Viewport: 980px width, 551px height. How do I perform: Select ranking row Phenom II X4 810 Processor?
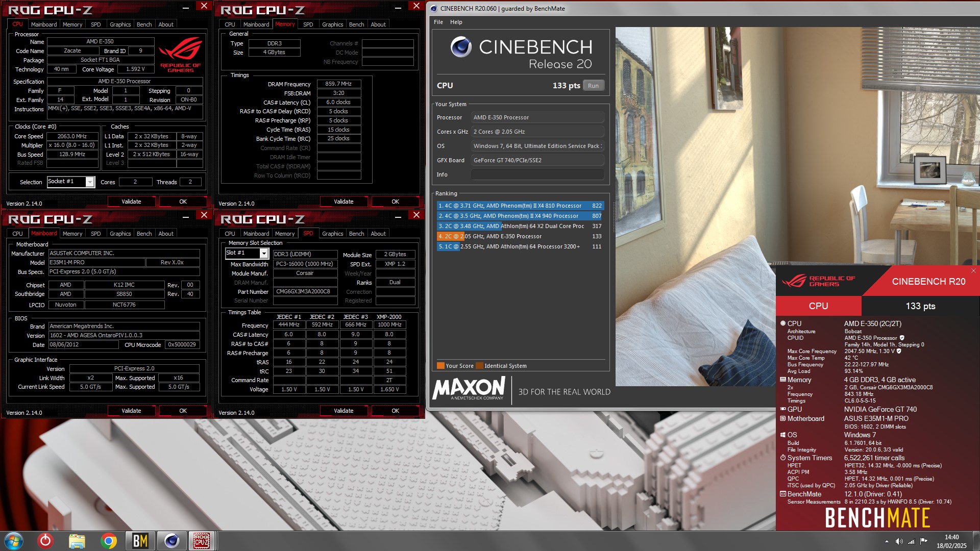click(520, 206)
